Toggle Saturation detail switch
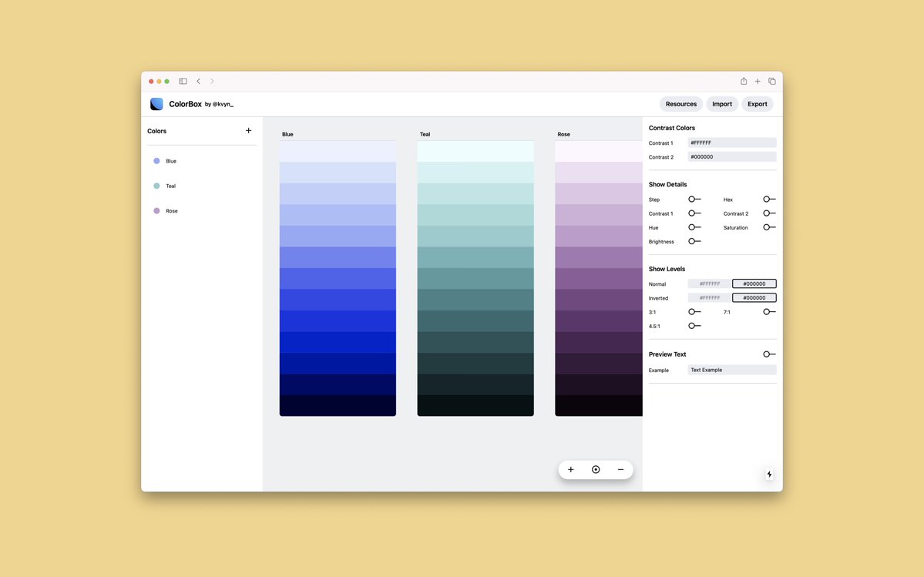The height and width of the screenshot is (577, 924). (769, 227)
